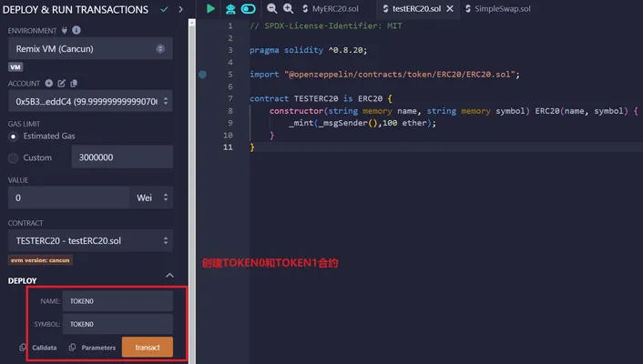This screenshot has width=643, height=364.
Task: Click the import openzeppelin ERC20.sol path
Action: (402, 75)
